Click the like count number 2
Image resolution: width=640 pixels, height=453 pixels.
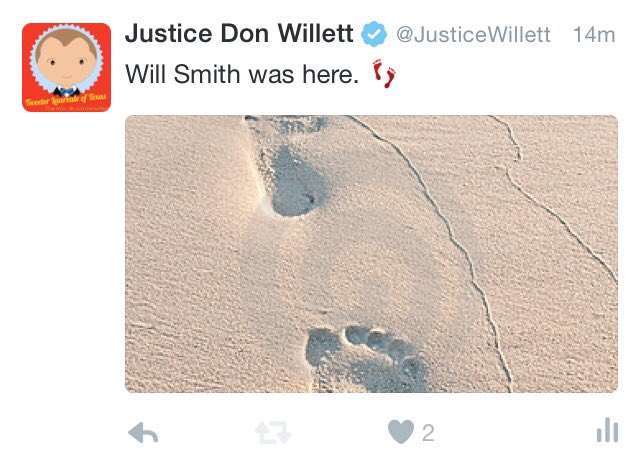428,433
